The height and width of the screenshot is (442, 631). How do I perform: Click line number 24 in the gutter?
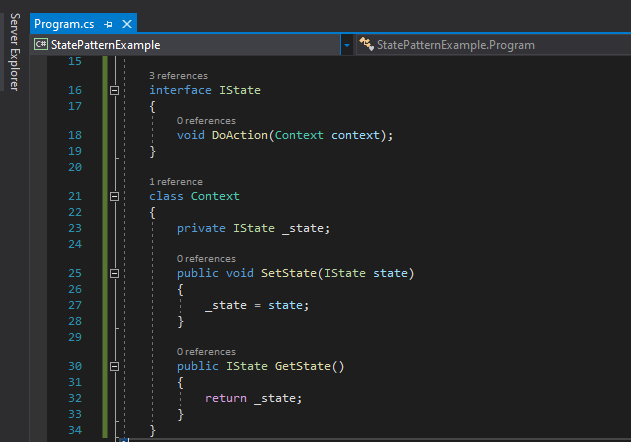(x=75, y=244)
